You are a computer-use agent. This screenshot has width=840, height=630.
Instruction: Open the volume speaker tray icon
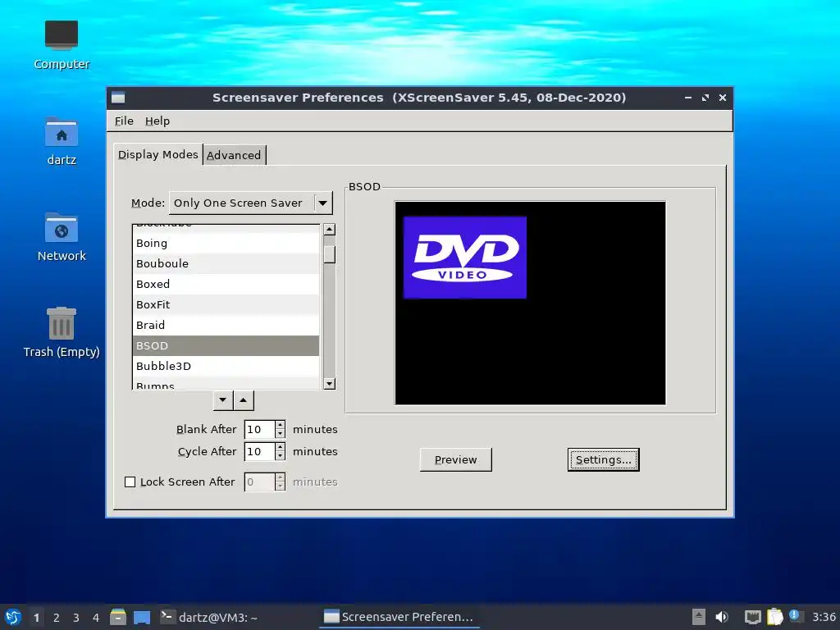[722, 617]
